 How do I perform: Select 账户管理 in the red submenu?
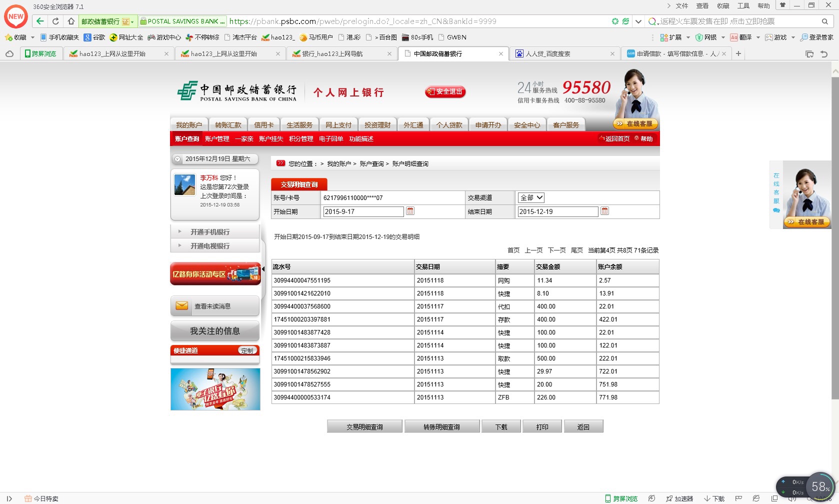pos(217,138)
